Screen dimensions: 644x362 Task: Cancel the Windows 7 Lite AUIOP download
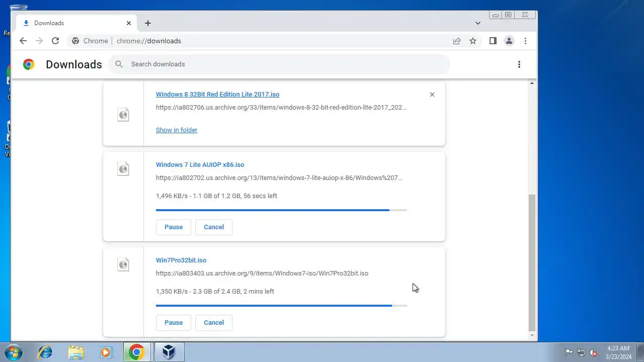tap(214, 227)
